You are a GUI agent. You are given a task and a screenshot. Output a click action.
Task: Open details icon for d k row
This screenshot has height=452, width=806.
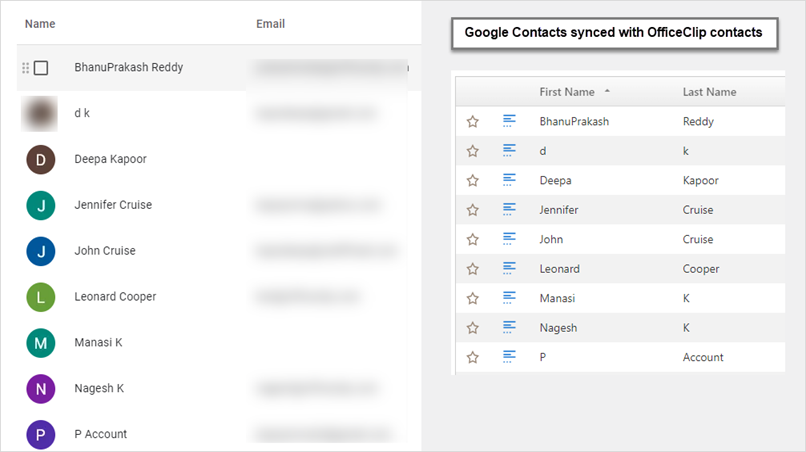(x=509, y=150)
